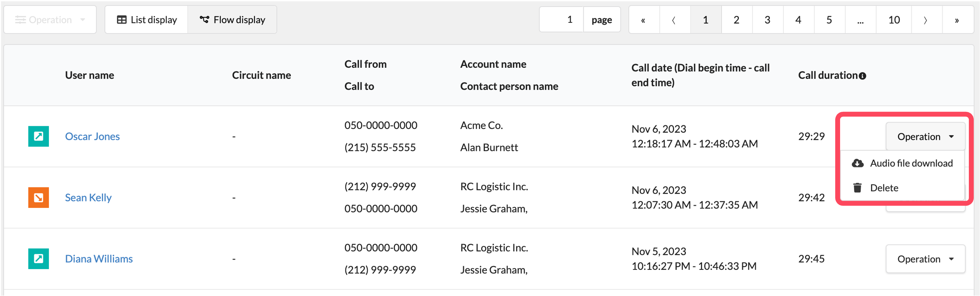The height and width of the screenshot is (296, 980).
Task: Switch to List display
Action: point(147,20)
